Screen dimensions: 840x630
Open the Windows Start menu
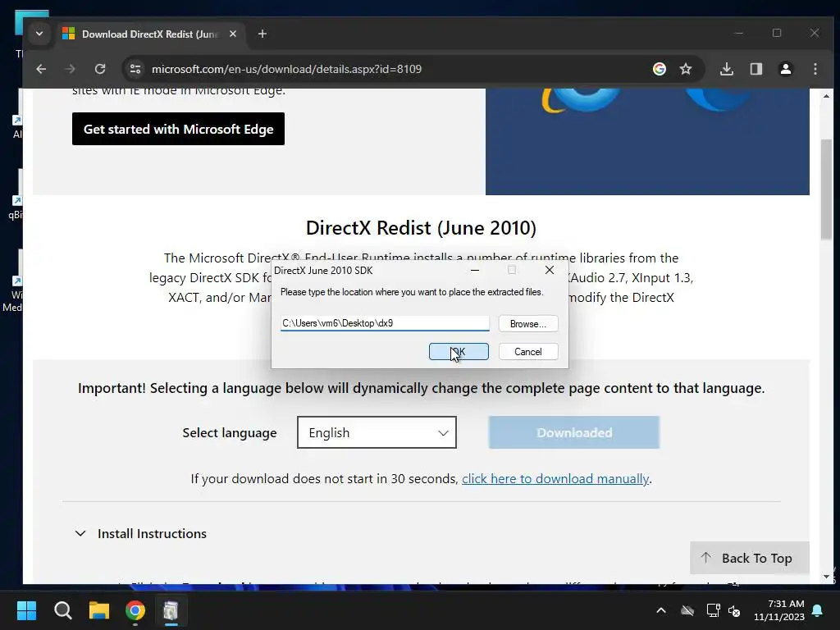click(x=26, y=610)
